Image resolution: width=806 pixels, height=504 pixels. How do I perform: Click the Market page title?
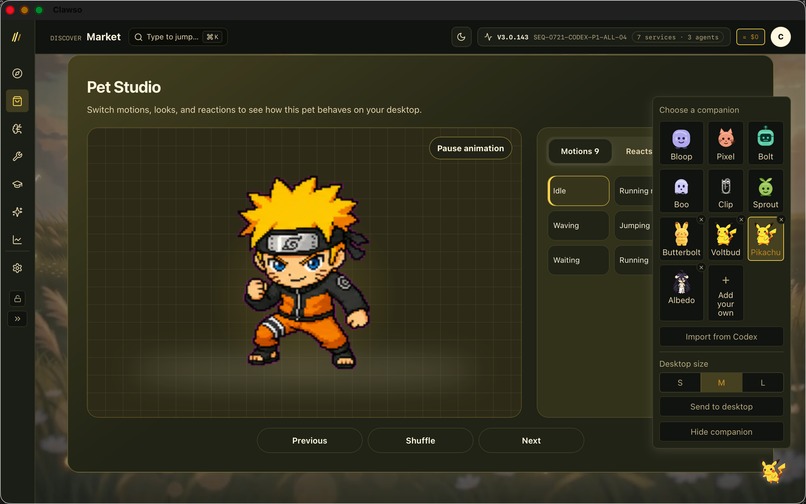tap(103, 37)
